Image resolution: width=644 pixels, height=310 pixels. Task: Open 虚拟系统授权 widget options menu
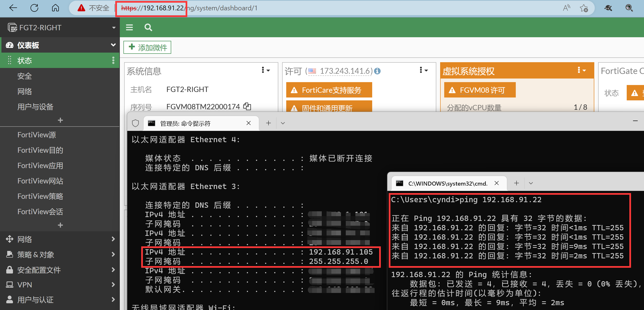point(582,70)
